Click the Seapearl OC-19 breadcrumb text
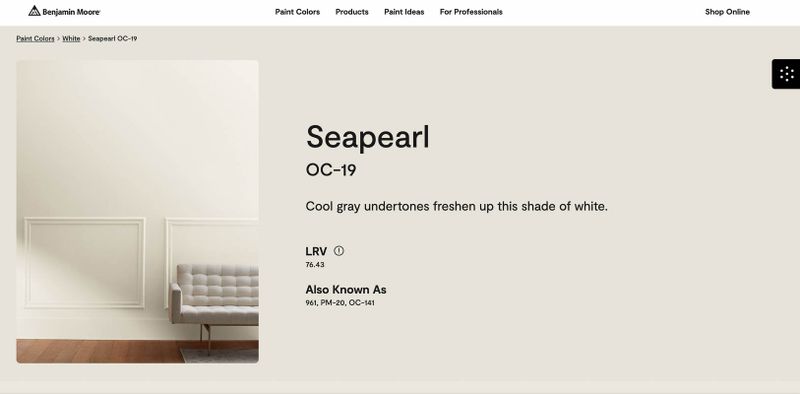This screenshot has width=800, height=394. tap(113, 38)
